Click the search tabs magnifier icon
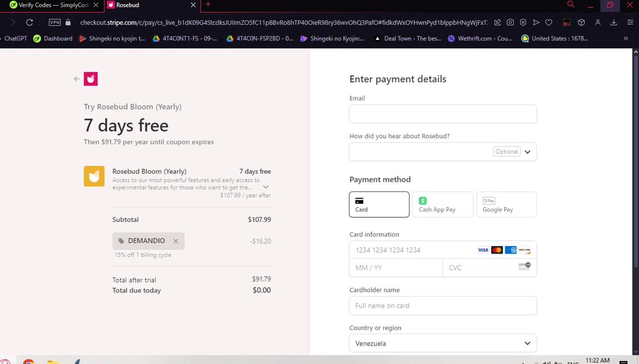 (x=571, y=5)
